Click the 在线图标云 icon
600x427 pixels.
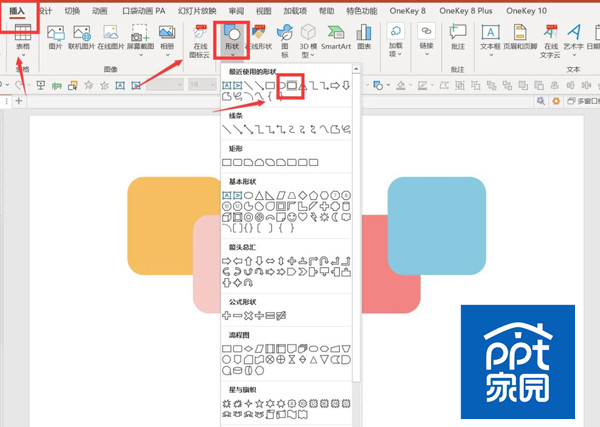[199, 41]
